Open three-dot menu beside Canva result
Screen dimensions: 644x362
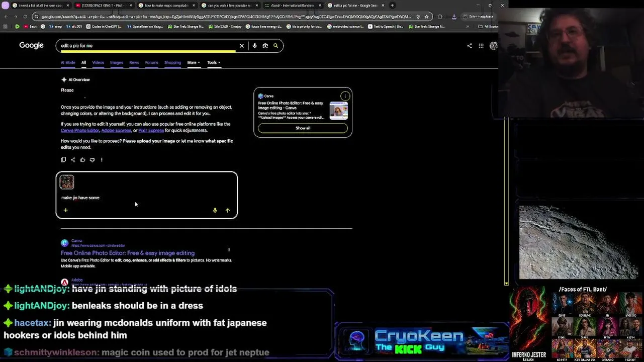[x=229, y=250]
